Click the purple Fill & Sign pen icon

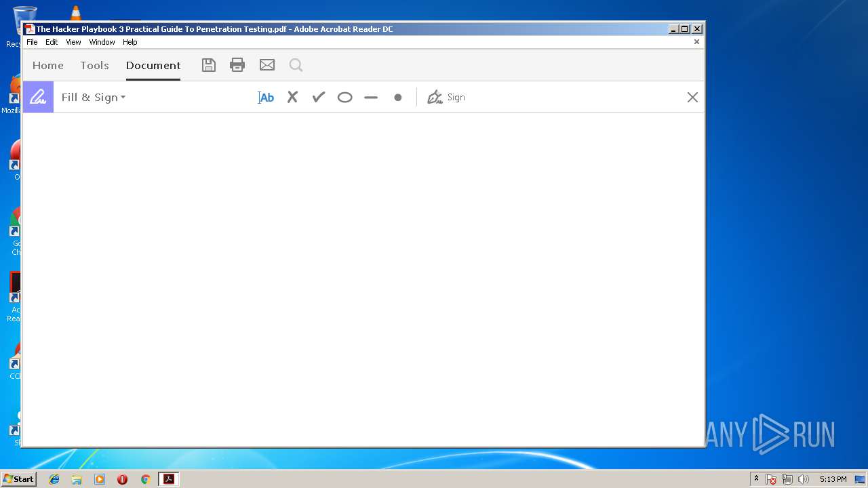point(38,97)
